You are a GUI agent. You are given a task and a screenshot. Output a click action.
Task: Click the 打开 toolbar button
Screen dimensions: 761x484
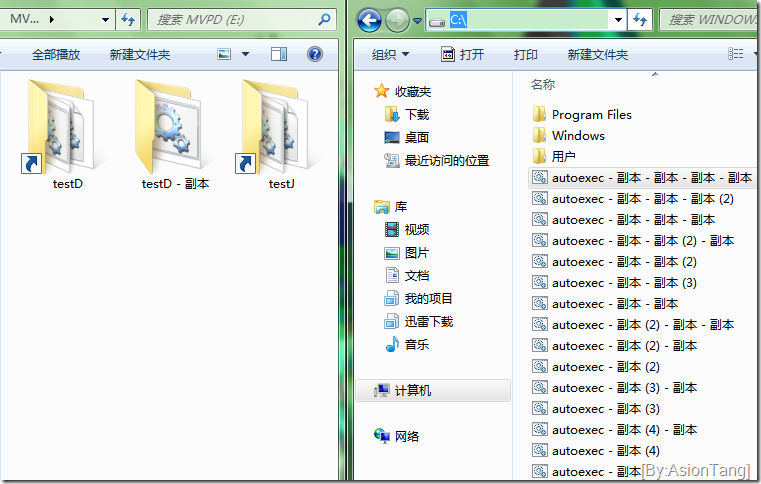(x=462, y=55)
